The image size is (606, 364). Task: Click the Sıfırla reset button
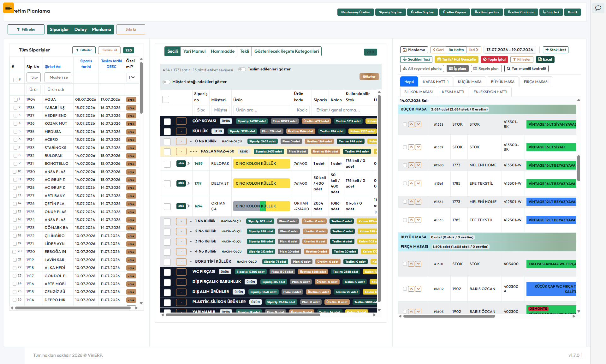[131, 29]
